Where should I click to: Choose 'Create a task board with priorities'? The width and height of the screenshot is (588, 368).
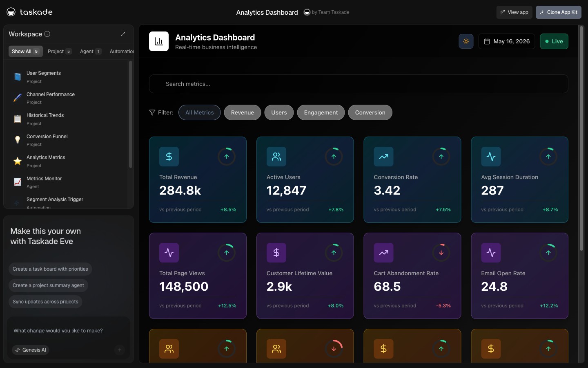[50, 269]
